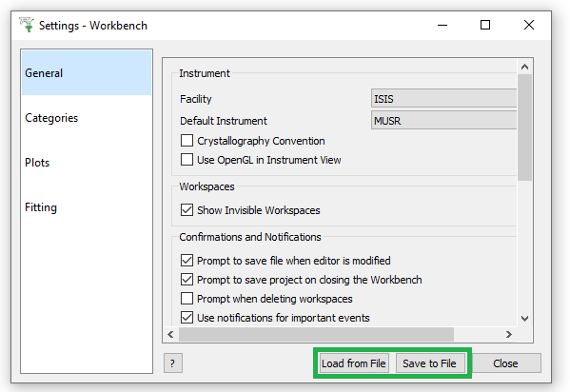Click the Save to File button
The width and height of the screenshot is (570, 392).
(430, 363)
